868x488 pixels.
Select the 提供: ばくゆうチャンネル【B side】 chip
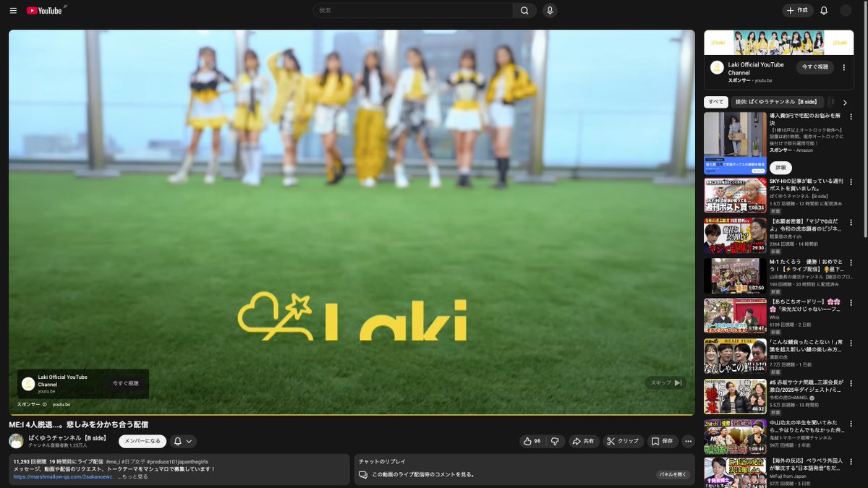(x=776, y=103)
